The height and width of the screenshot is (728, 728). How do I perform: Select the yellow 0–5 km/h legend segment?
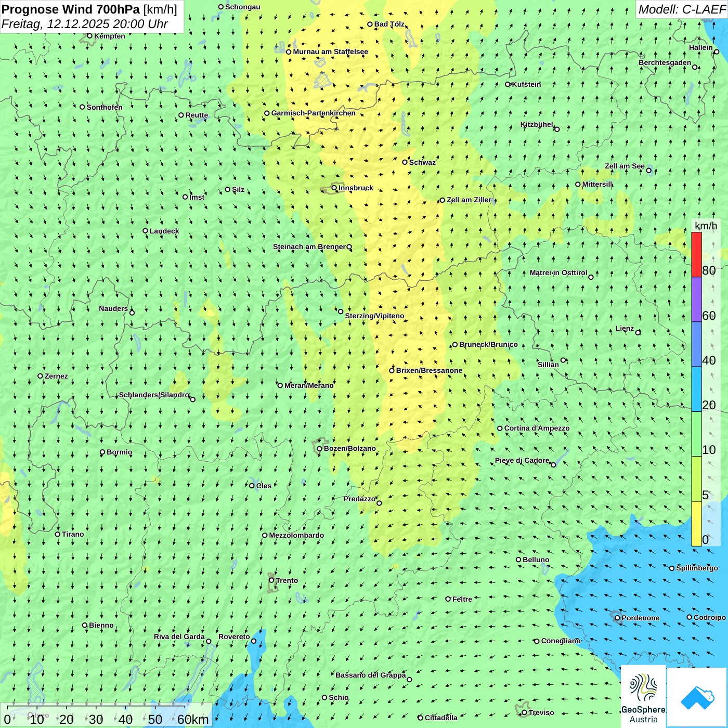tap(696, 524)
